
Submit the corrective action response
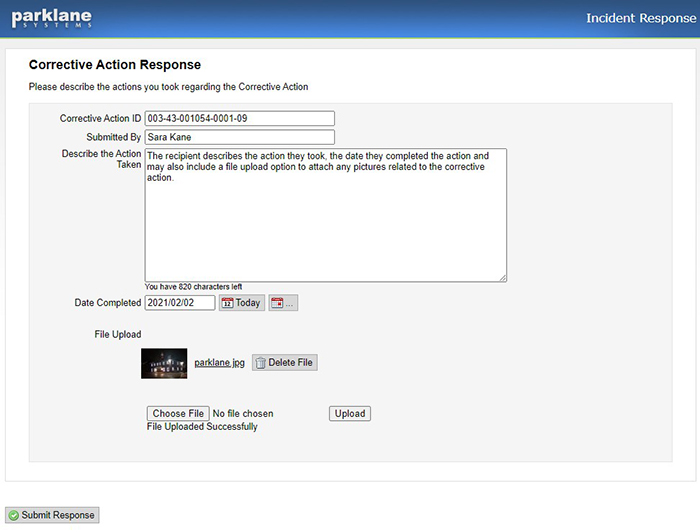click(52, 515)
